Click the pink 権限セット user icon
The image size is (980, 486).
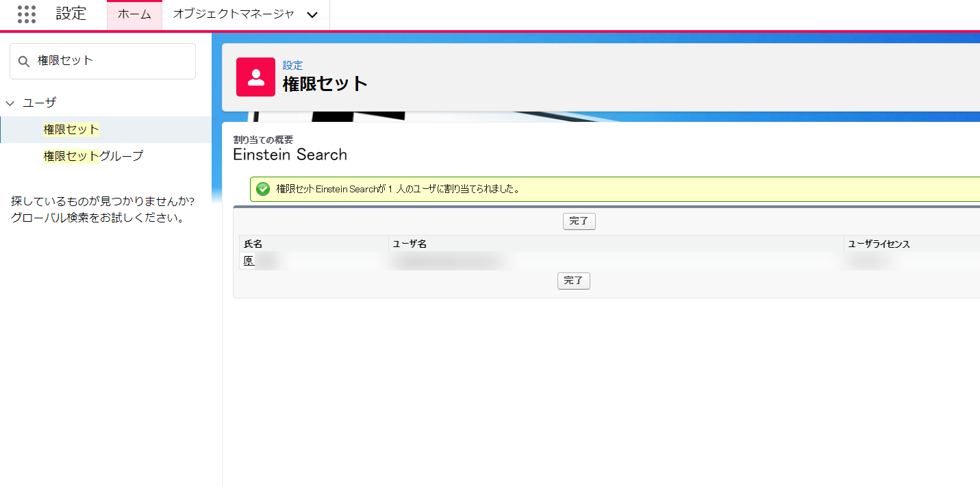[x=255, y=77]
